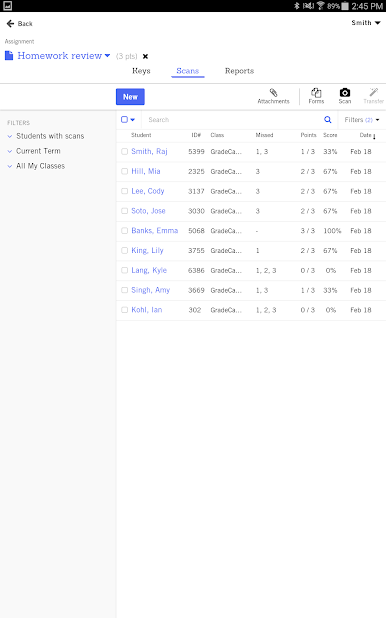Click the 100% score for Banks, Emma

pyautogui.click(x=332, y=231)
